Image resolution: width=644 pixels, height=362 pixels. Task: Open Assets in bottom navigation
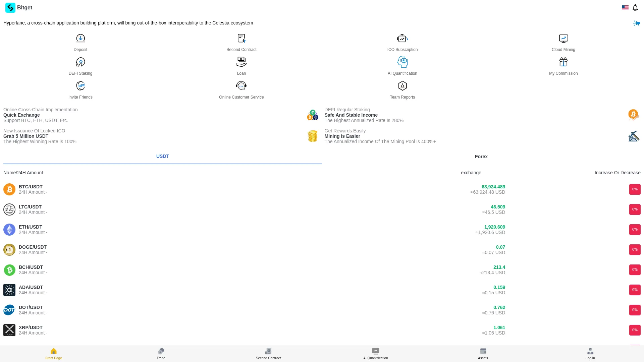pos(483,354)
